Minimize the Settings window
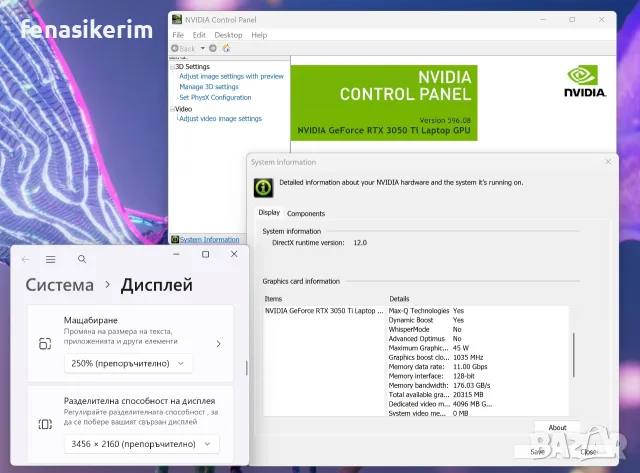640x473 pixels. point(176,254)
